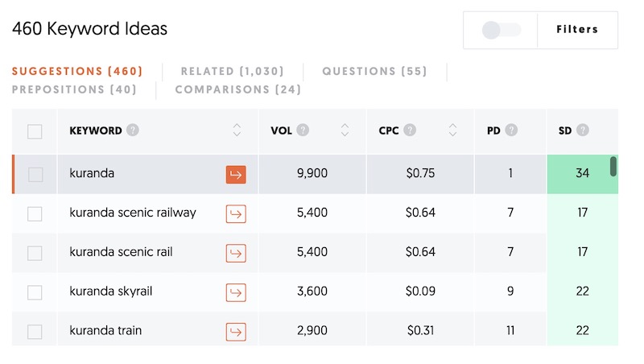The width and height of the screenshot is (644, 364).
Task: Open the QUESTIONS (55) tab
Action: [374, 72]
